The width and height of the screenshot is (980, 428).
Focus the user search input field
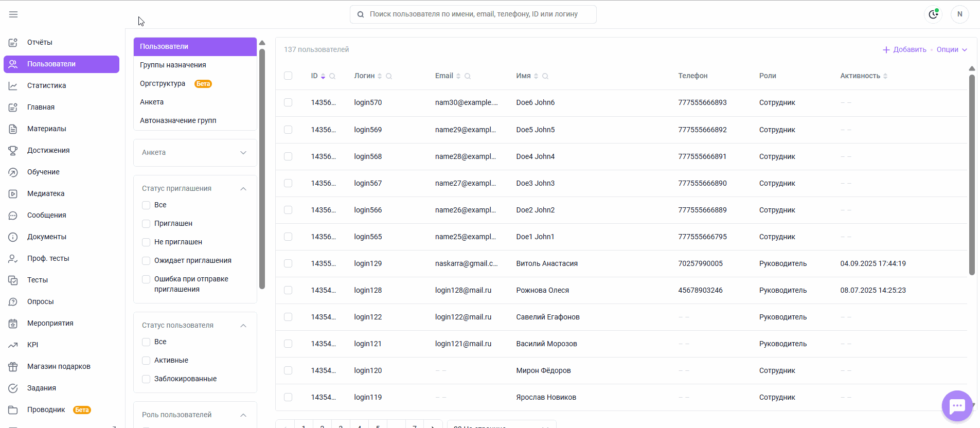coord(473,14)
